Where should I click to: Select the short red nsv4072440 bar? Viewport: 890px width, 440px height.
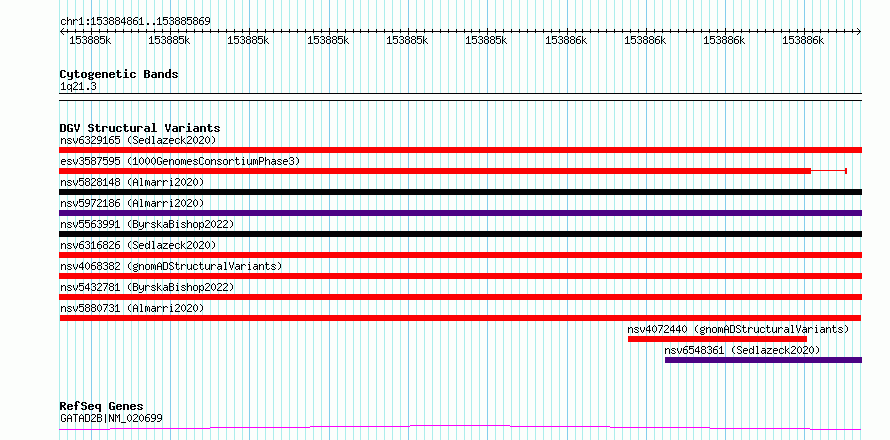pos(717,339)
